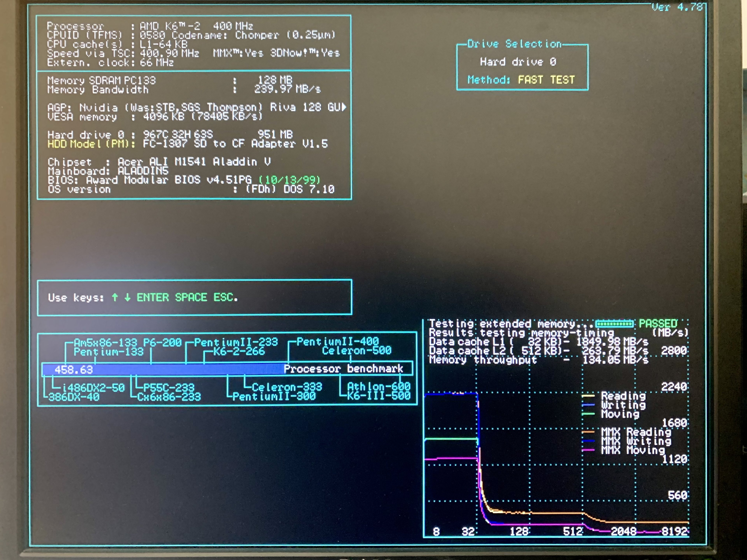The height and width of the screenshot is (560, 747).
Task: Click the ESC key hint text
Action: tap(224, 297)
